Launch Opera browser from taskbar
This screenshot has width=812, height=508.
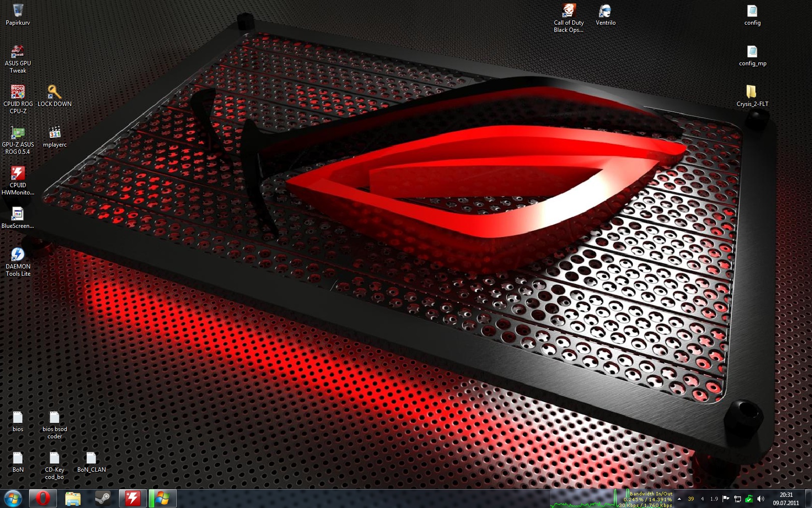[x=43, y=498]
